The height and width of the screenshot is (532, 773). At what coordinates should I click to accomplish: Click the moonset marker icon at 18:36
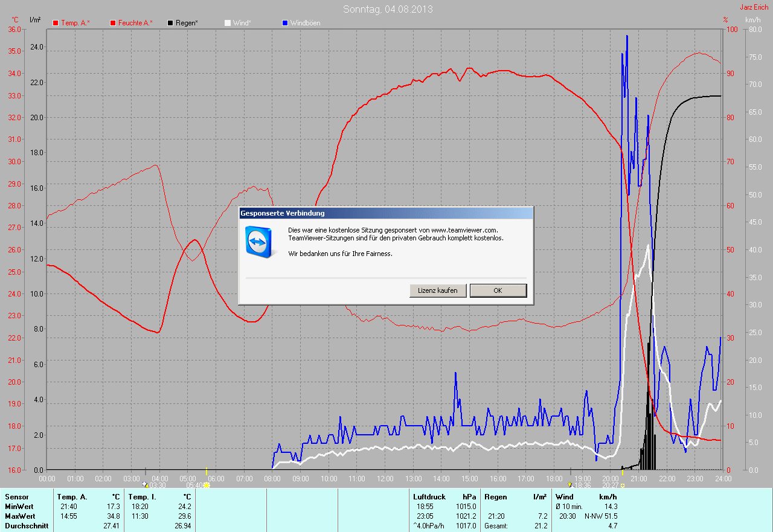[570, 485]
